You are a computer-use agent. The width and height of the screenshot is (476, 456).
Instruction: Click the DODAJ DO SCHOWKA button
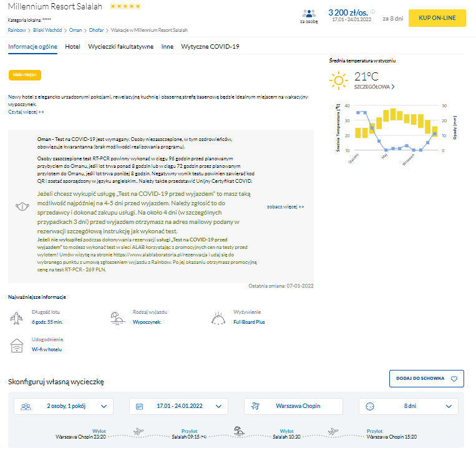(x=426, y=379)
